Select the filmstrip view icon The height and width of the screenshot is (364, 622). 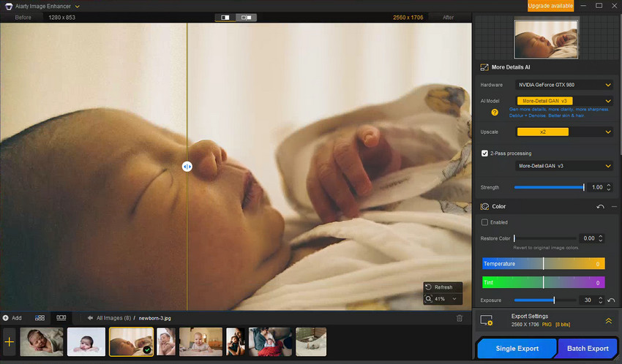click(x=61, y=318)
